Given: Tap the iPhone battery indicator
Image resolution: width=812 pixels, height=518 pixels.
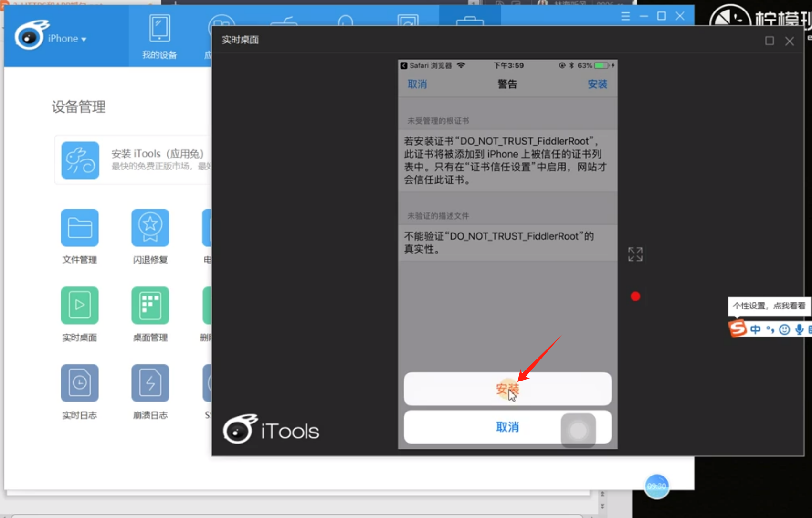Looking at the screenshot, I should 602,65.
